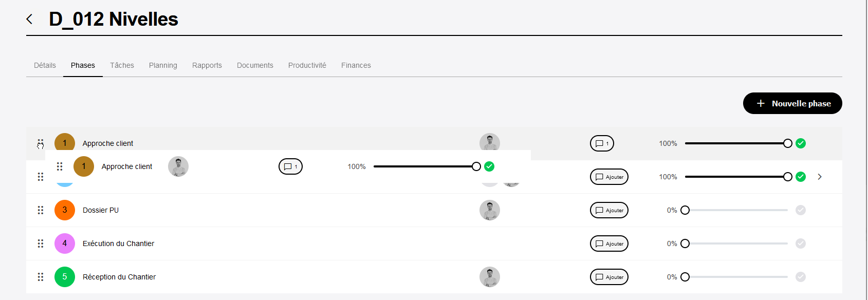This screenshot has height=300, width=868.
Task: Mark Réception du Chantier phase as complete
Action: [801, 277]
